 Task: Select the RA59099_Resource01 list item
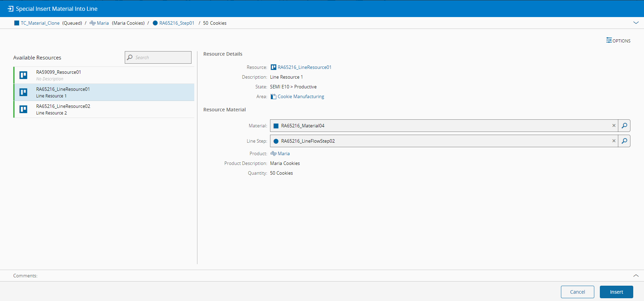coord(104,75)
